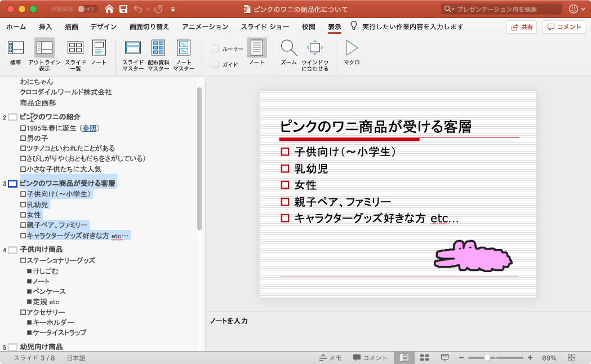Enable the Guides (ガイド) checkbox
The width and height of the screenshot is (591, 364).
[215, 65]
